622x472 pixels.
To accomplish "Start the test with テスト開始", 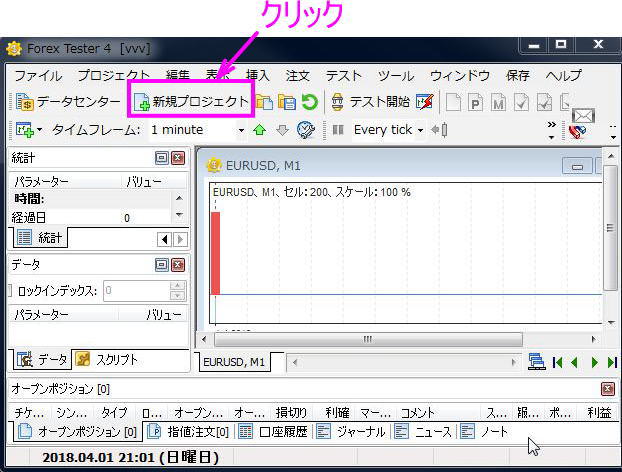I will coord(371,102).
